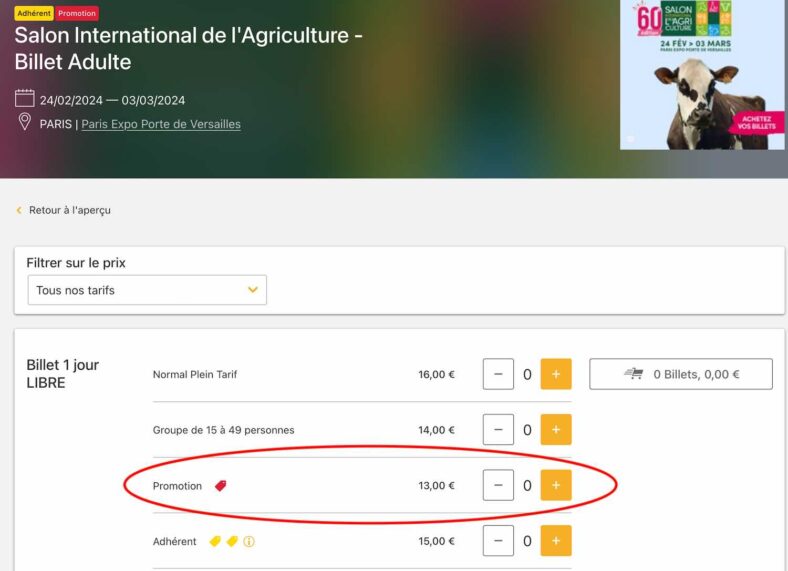The width and height of the screenshot is (788, 571).
Task: Click the Groupe de 15 à 49 personnes label
Action: click(x=224, y=430)
